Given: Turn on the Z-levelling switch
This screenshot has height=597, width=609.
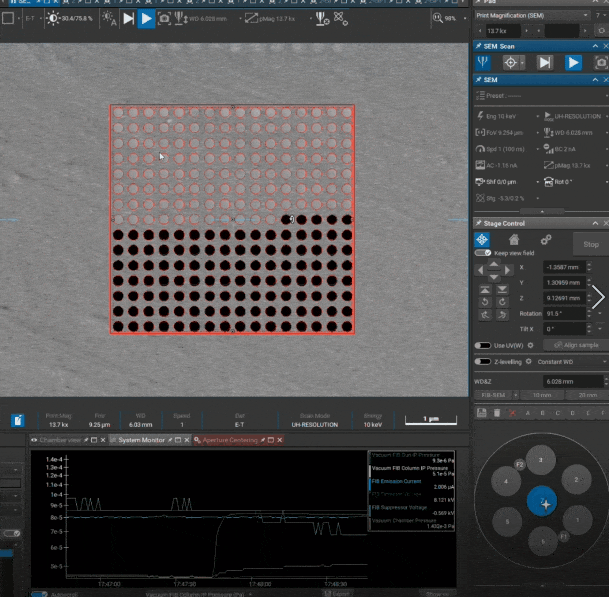Looking at the screenshot, I should [482, 361].
